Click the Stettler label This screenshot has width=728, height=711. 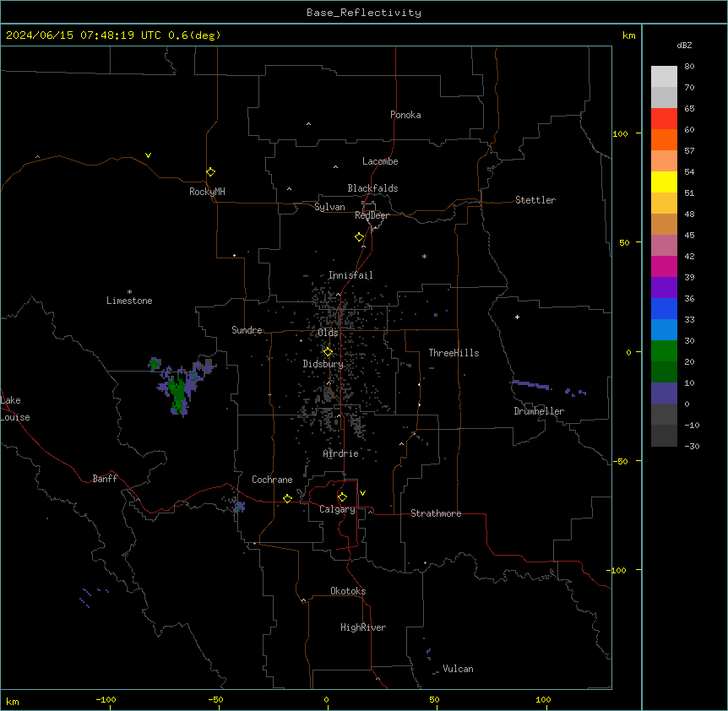(x=535, y=200)
